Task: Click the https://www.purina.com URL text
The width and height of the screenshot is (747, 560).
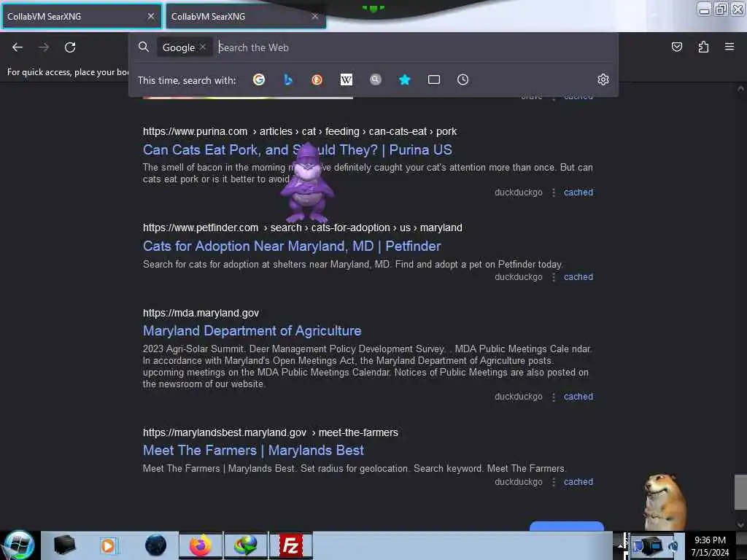Action: (x=195, y=131)
